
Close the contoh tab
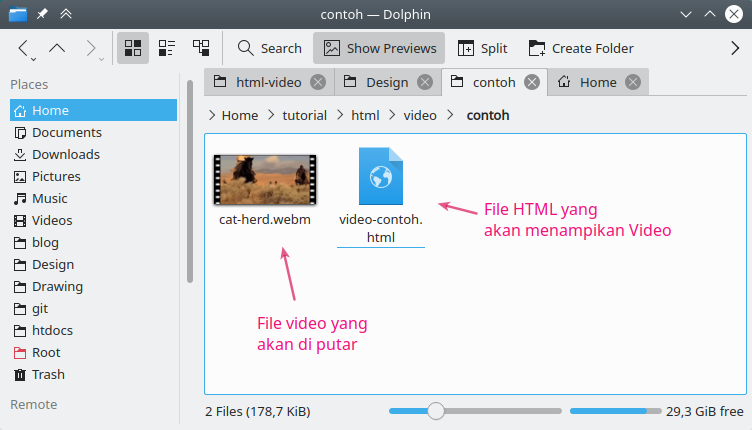(531, 82)
